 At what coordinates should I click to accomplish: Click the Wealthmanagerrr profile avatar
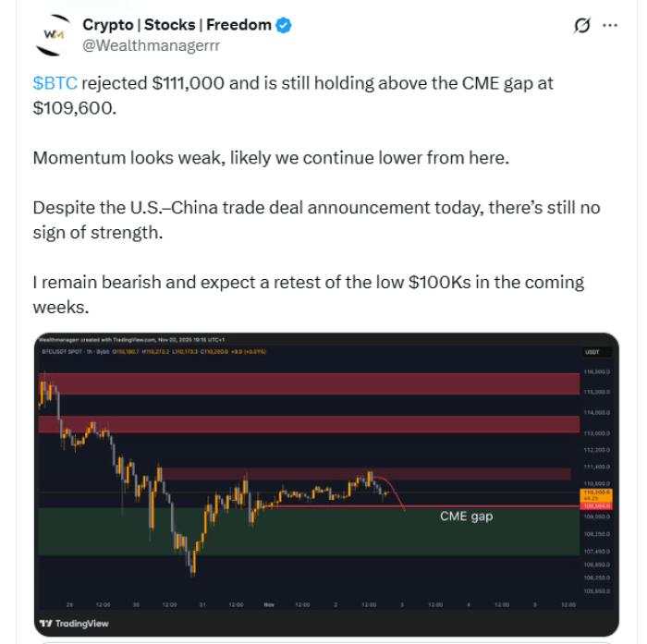54,34
